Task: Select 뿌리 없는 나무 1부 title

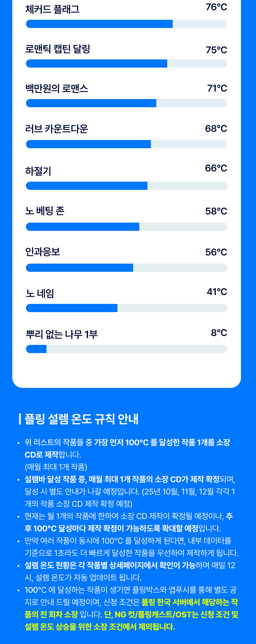Action: coord(62,334)
